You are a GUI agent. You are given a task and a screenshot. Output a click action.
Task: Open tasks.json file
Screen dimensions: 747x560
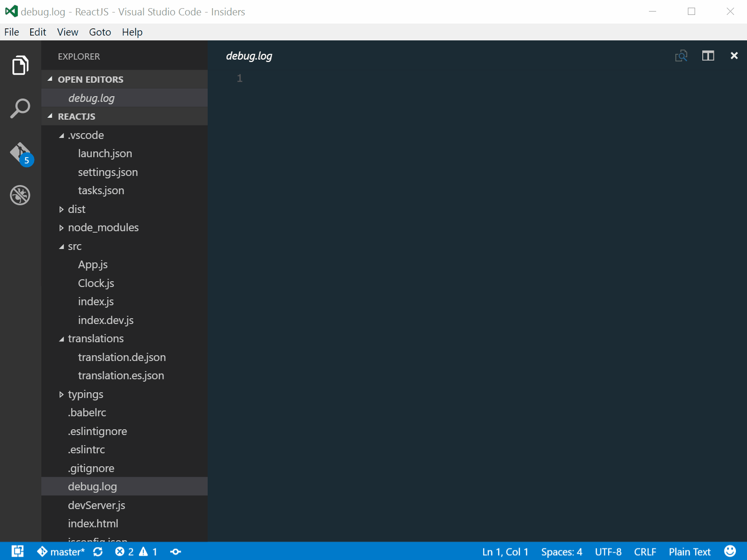(124, 190)
